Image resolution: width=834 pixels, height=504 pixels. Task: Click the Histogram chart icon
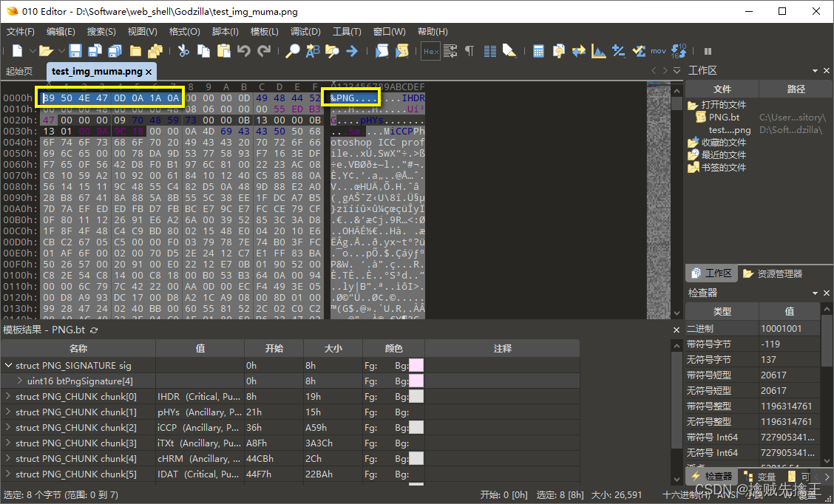599,51
